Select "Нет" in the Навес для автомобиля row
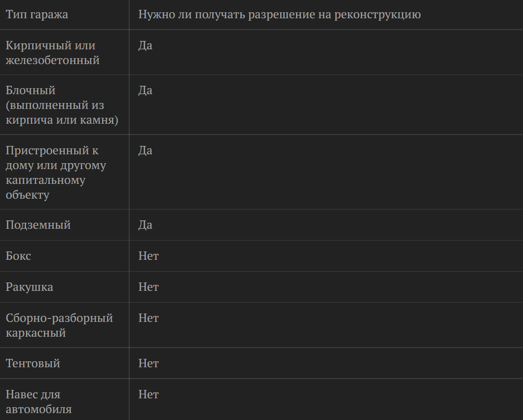The height and width of the screenshot is (420, 523). click(x=149, y=394)
